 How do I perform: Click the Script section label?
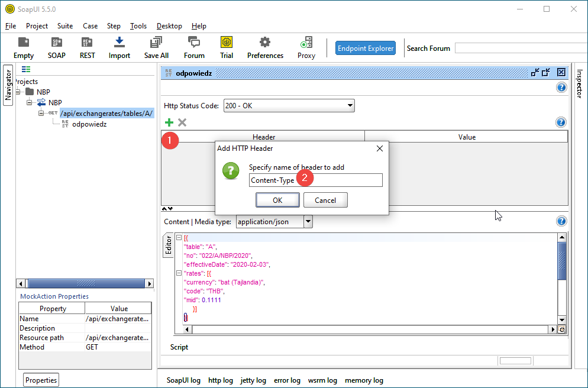(179, 347)
